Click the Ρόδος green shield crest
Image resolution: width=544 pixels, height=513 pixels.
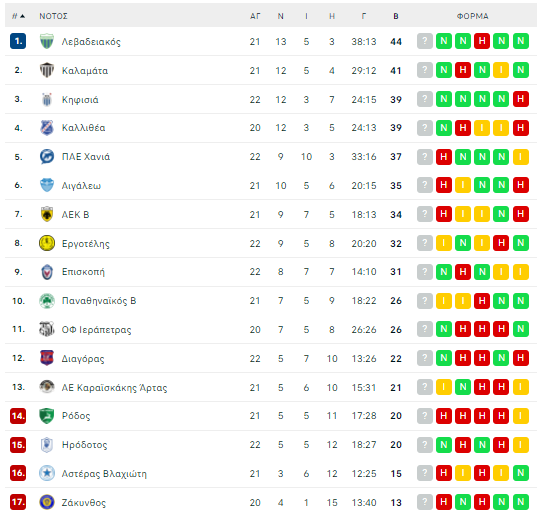click(x=46, y=416)
